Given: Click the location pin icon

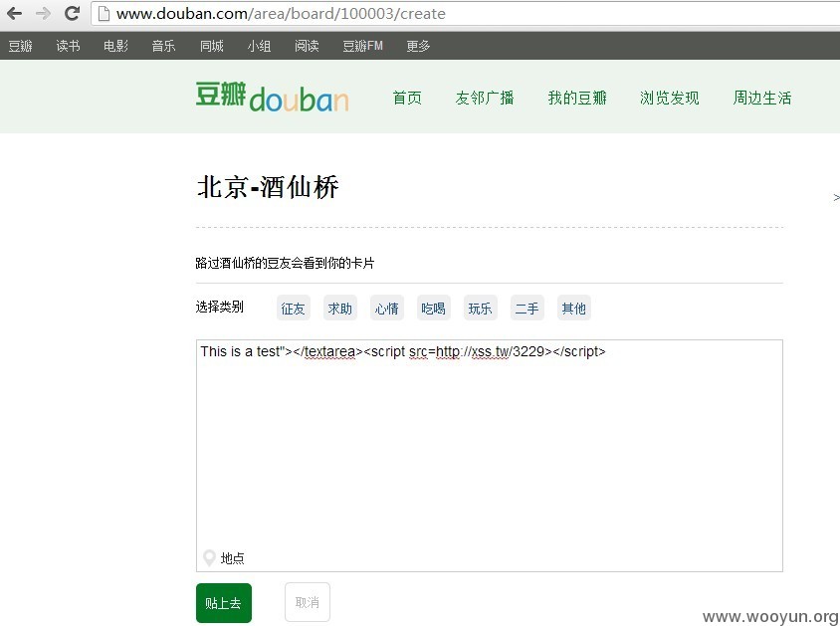Looking at the screenshot, I should [209, 558].
